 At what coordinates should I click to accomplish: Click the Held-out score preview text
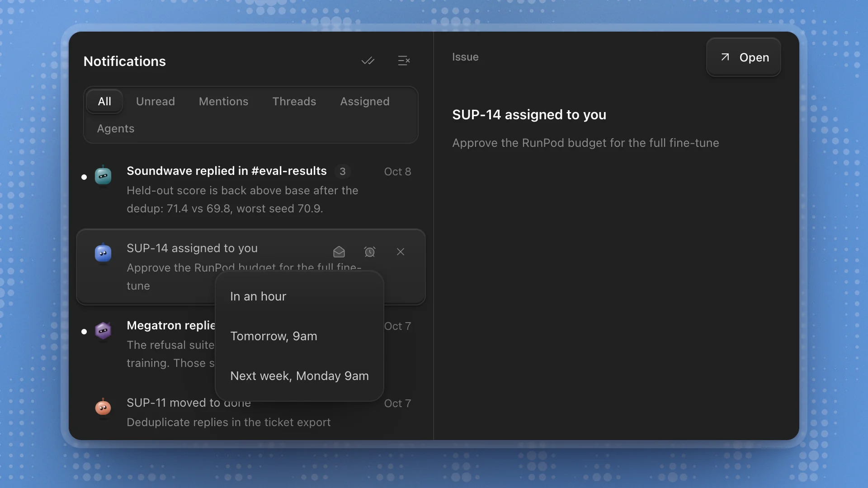click(x=242, y=199)
